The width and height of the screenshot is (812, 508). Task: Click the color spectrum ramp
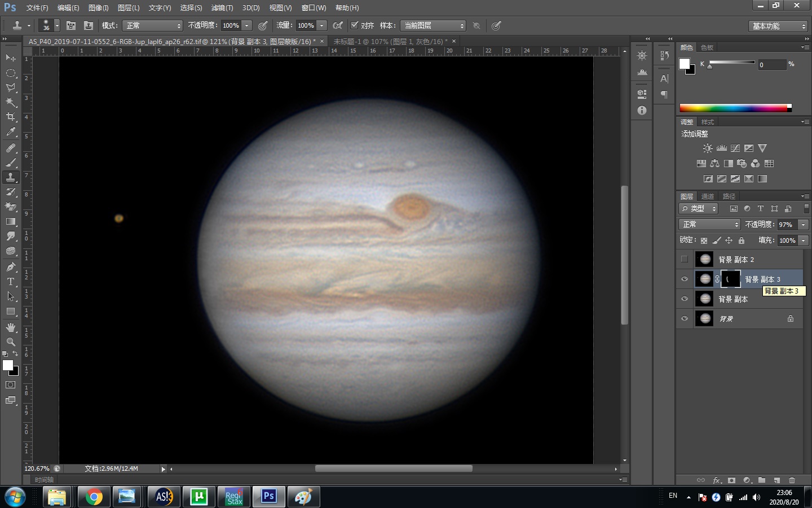point(735,108)
